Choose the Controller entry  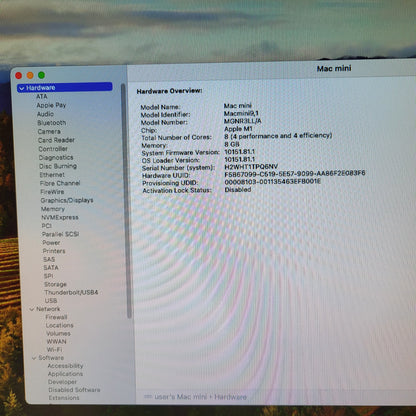pos(53,149)
